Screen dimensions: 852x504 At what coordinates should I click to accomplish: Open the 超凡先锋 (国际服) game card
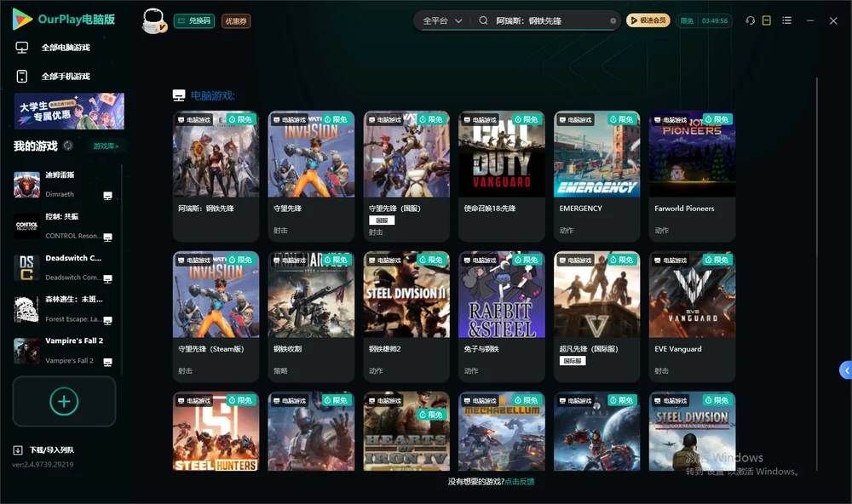coord(596,317)
